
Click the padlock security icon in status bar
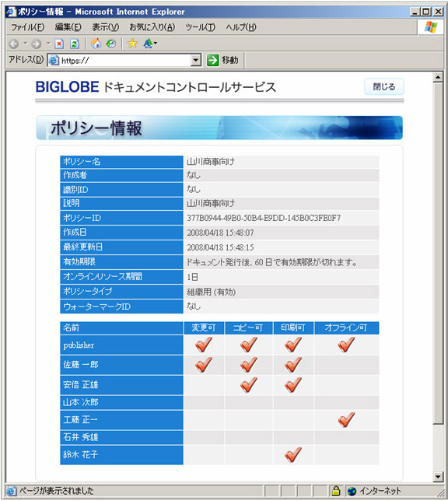click(335, 490)
